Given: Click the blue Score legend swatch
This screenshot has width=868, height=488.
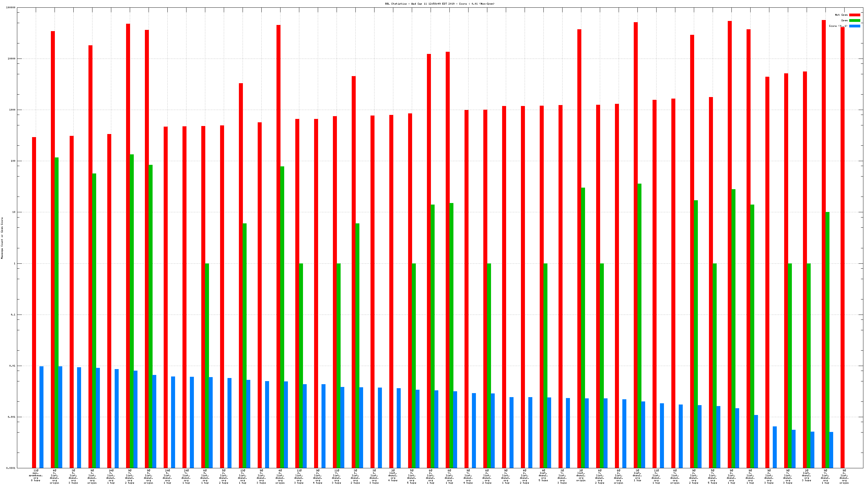Looking at the screenshot, I should 854,26.
